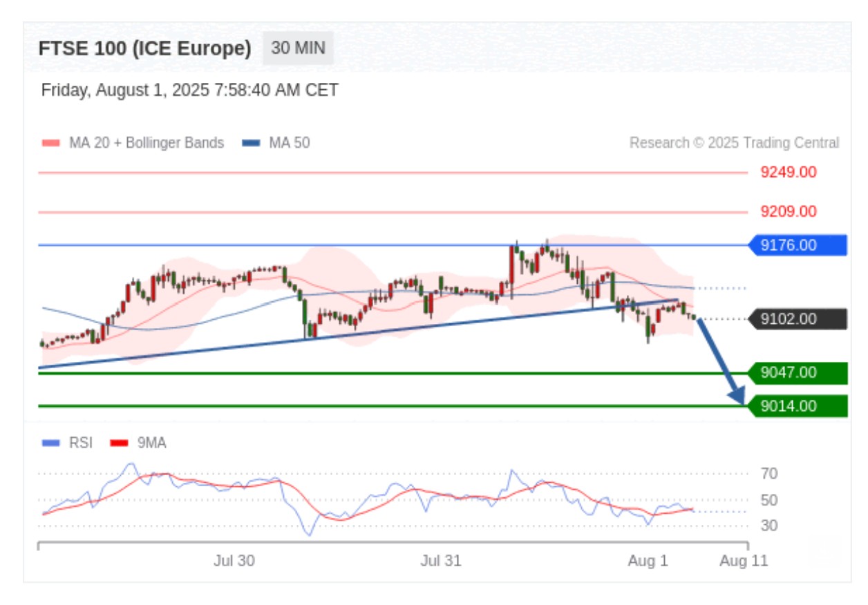
Task: Click the Aug 11 date axis label
Action: [744, 561]
